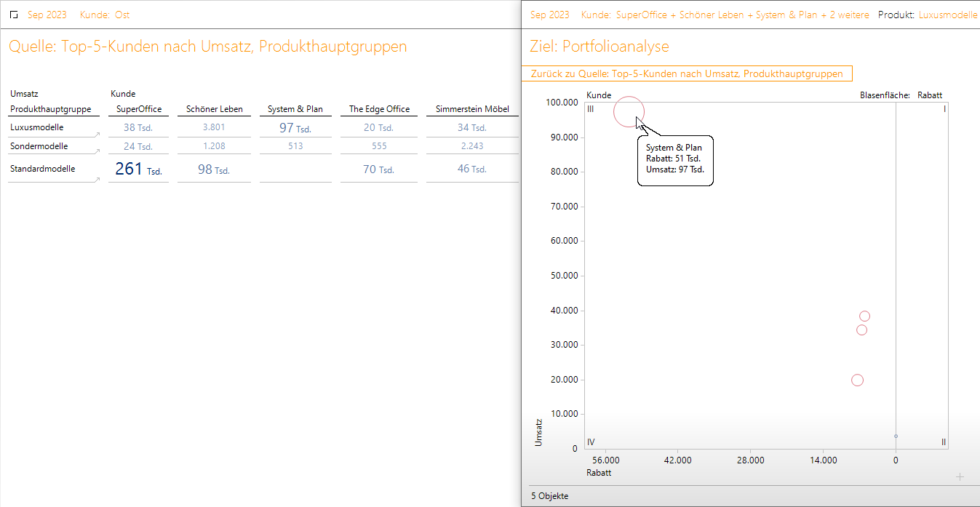The image size is (980, 507).
Task: Click the 261 Tsd. Standardmodelle cell
Action: [x=138, y=169]
